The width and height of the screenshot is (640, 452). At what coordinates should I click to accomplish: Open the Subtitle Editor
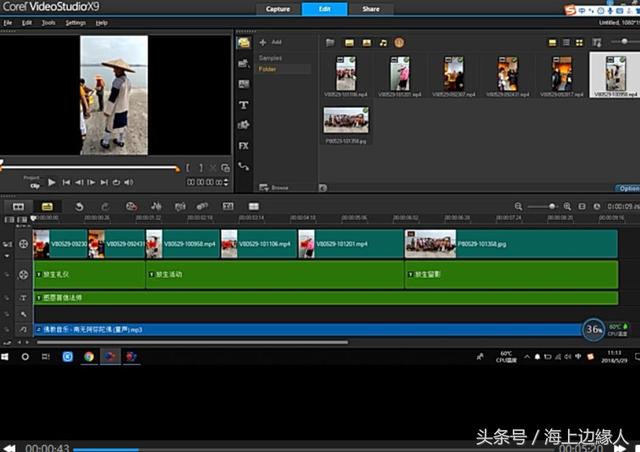tap(228, 207)
